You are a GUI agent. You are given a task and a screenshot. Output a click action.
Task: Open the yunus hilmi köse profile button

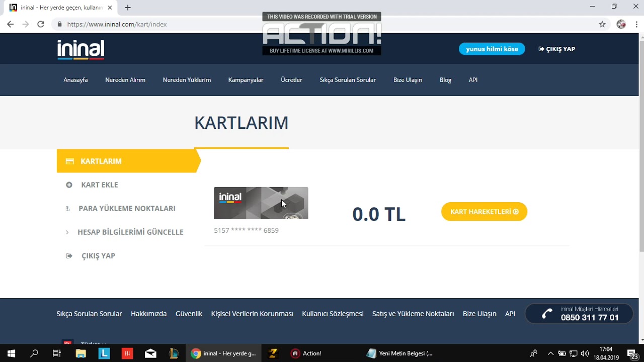492,49
